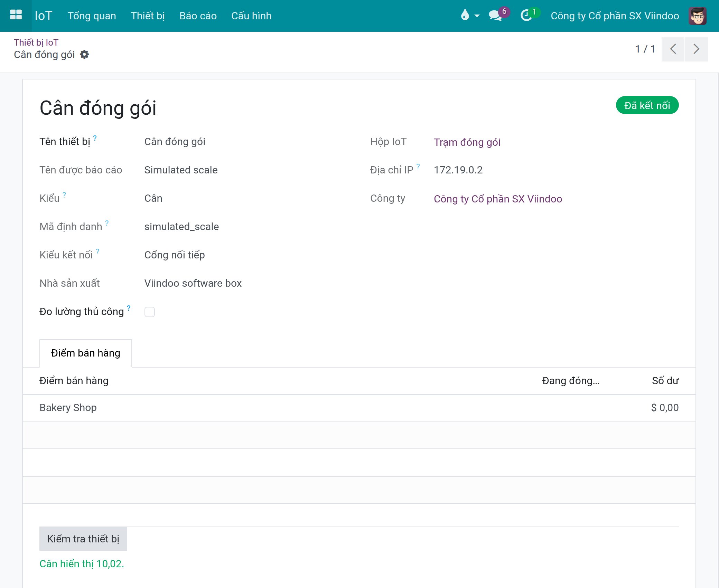Open the Báo cáo menu

[198, 16]
